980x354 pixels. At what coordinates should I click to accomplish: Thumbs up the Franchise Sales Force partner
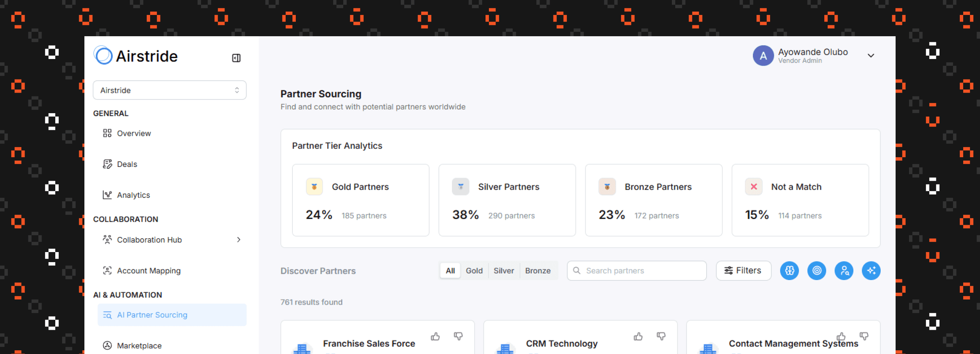435,336
